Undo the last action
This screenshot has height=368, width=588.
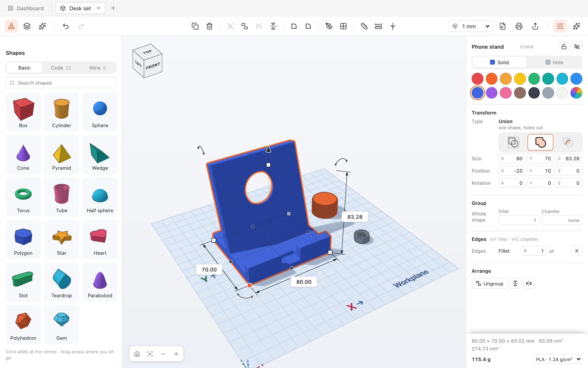pyautogui.click(x=66, y=26)
